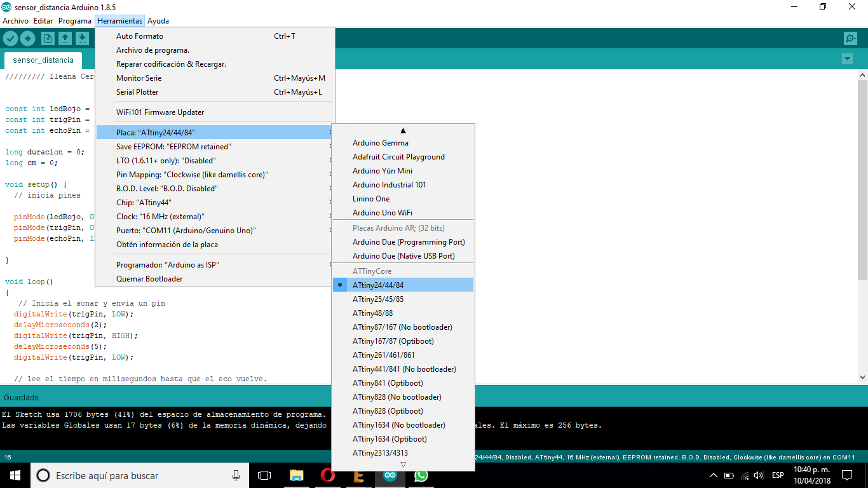The width and height of the screenshot is (868, 488).
Task: Click the Verify sketch checkmark icon
Action: click(x=10, y=39)
